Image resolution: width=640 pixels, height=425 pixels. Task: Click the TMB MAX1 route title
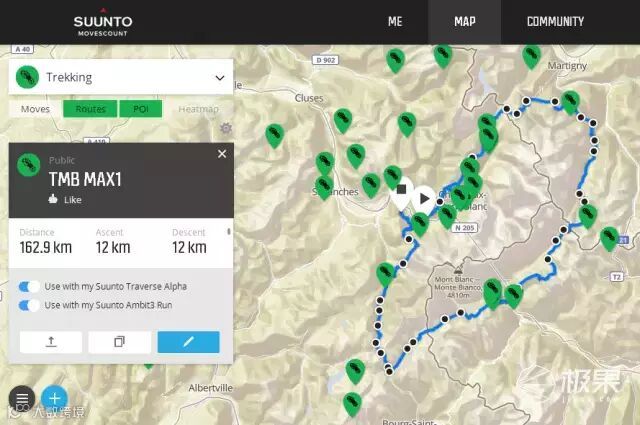tap(85, 179)
